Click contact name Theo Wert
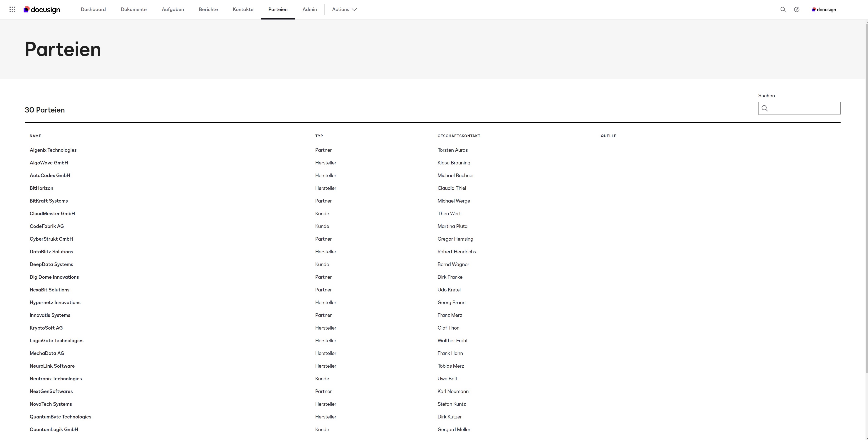Screen dimensions: 868x440 point(449,214)
